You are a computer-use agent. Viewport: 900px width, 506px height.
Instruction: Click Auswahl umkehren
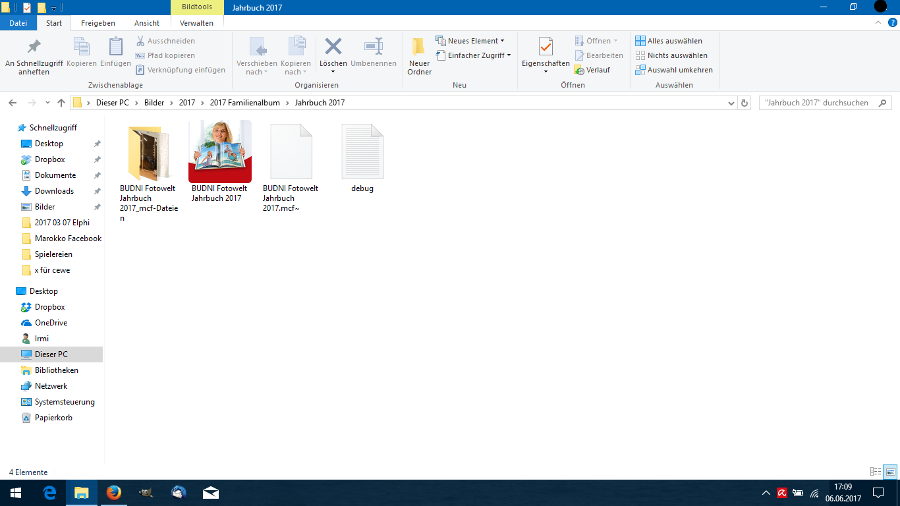674,70
